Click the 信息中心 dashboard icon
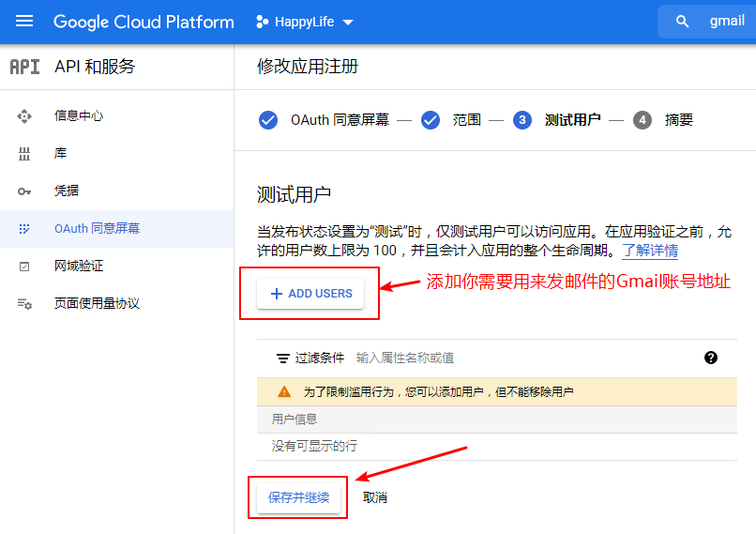 point(24,116)
